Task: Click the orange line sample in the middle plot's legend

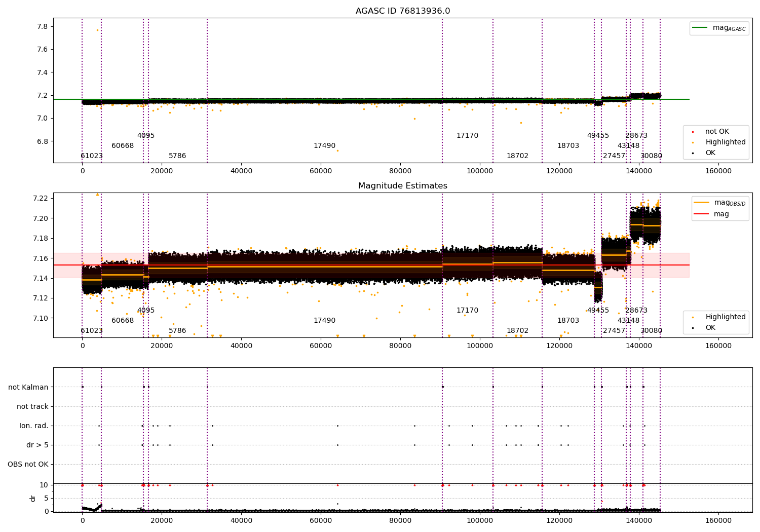Action: click(702, 203)
